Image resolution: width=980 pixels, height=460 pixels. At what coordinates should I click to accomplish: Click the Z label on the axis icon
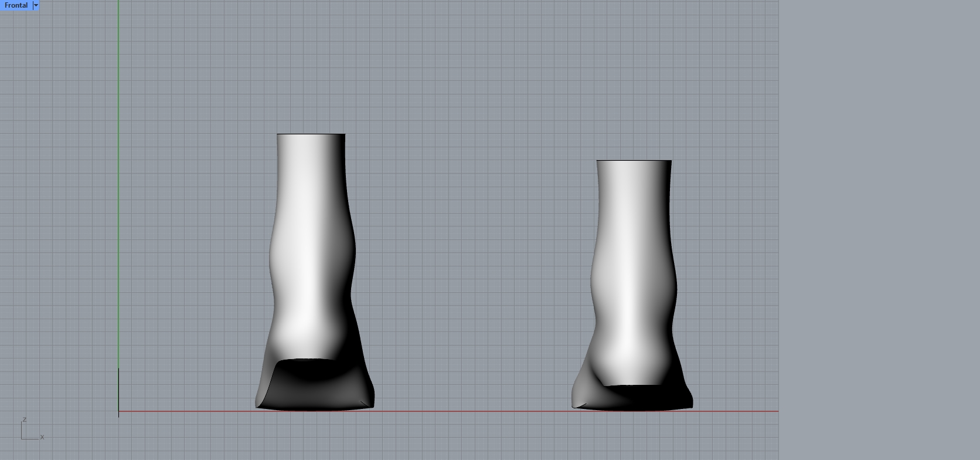point(24,420)
